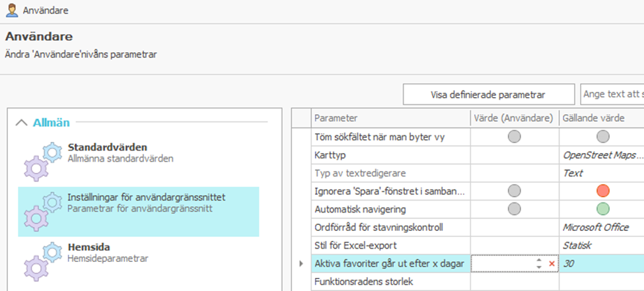Collapse the Allmän section

click(22, 123)
